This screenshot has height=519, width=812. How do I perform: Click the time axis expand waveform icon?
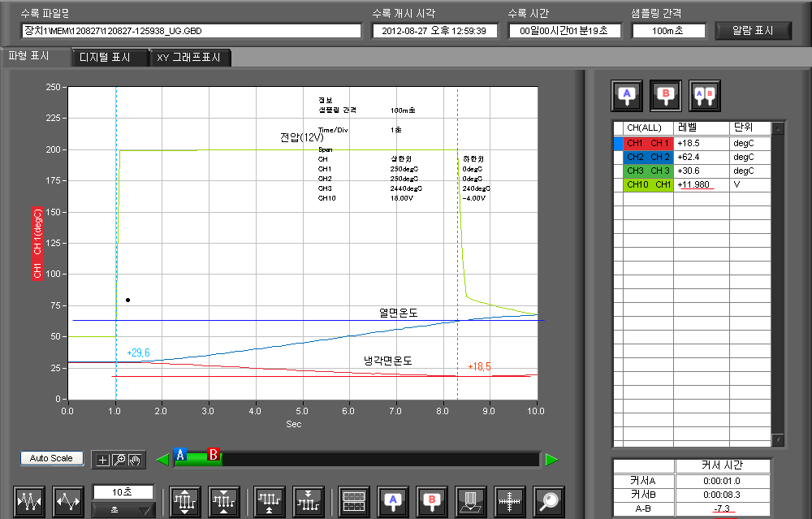(68, 501)
